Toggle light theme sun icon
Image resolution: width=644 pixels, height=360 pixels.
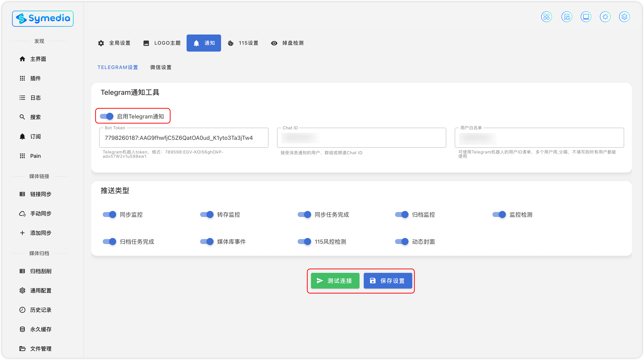pyautogui.click(x=605, y=17)
